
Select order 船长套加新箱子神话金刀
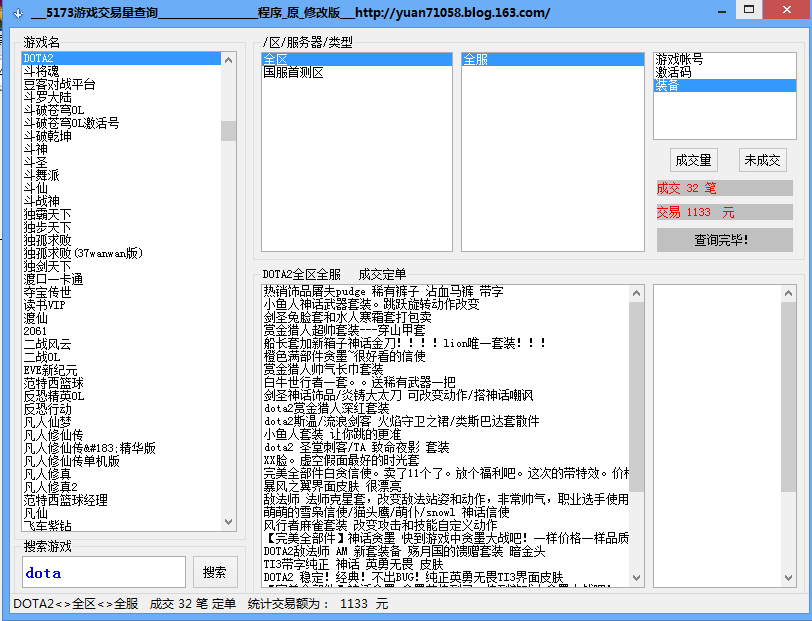[445, 343]
